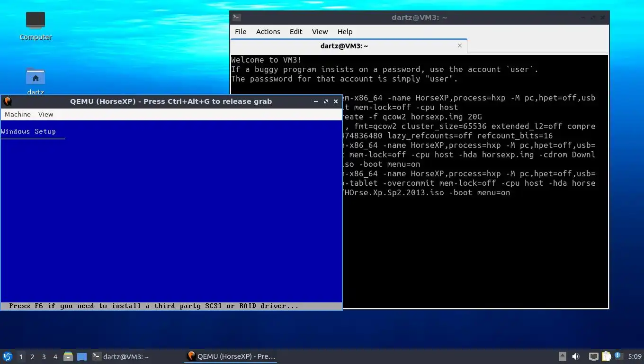644x364 pixels.
Task: Open the dartz home folder icon
Action: point(36,81)
